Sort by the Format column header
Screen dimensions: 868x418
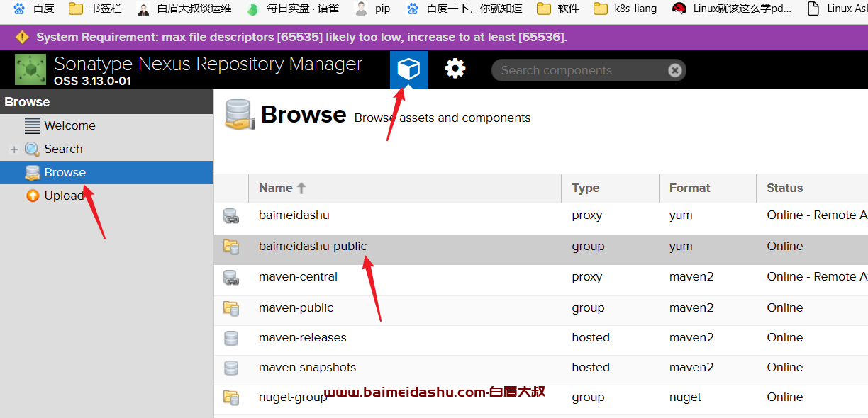click(x=707, y=188)
